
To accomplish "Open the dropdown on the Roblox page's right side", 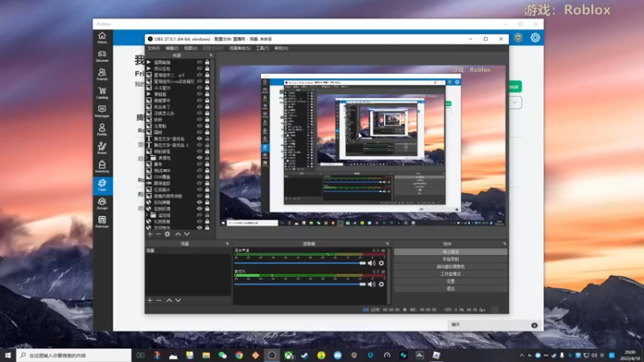I will click(514, 103).
